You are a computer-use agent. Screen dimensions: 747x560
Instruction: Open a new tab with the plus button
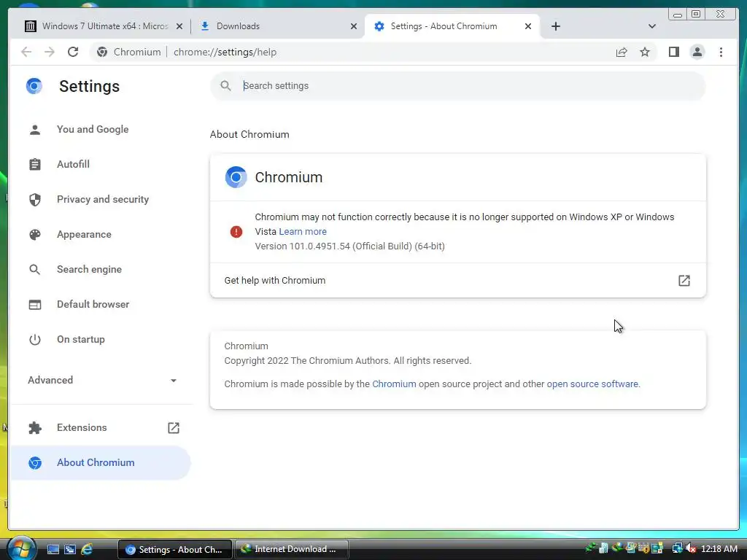pyautogui.click(x=555, y=26)
